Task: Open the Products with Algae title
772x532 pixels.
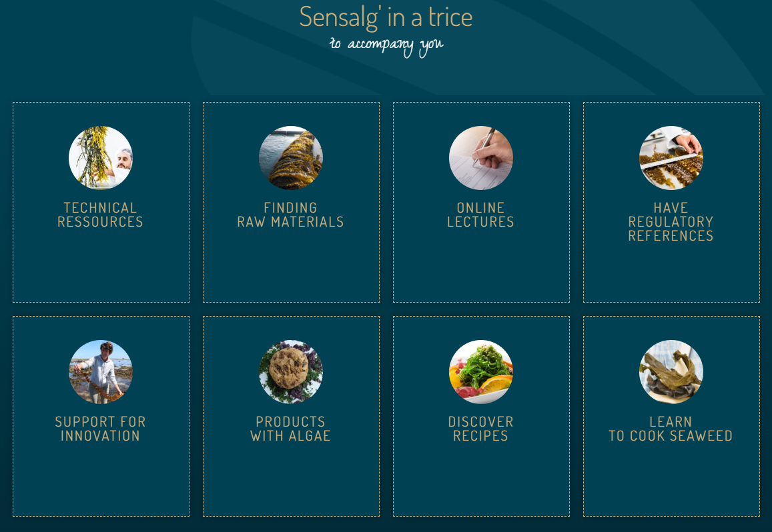Action: (290, 429)
